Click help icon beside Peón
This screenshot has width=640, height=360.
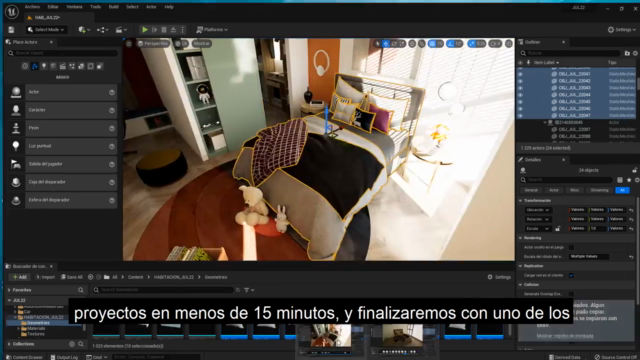(112, 128)
